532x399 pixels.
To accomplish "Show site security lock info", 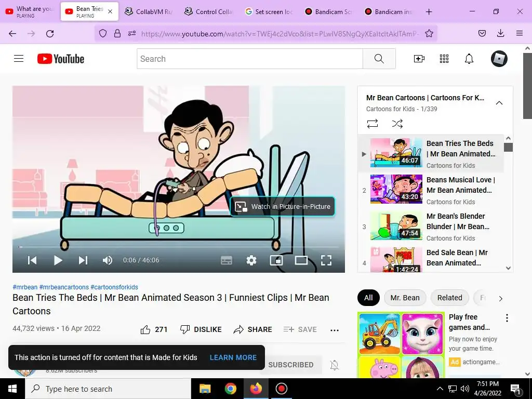I will pos(117,33).
